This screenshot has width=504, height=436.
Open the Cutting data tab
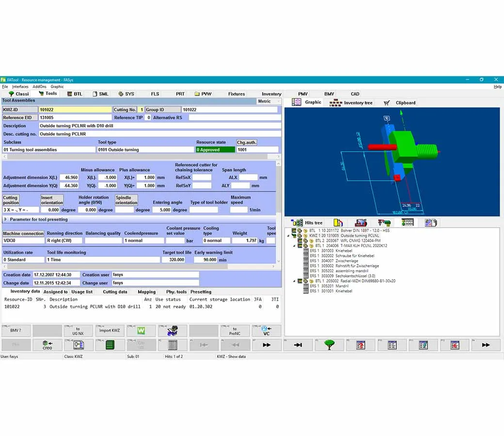115,292
